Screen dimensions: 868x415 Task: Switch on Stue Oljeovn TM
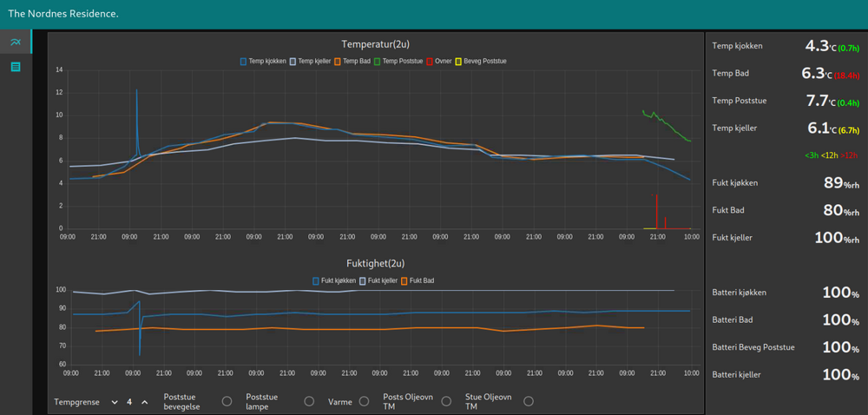click(528, 401)
